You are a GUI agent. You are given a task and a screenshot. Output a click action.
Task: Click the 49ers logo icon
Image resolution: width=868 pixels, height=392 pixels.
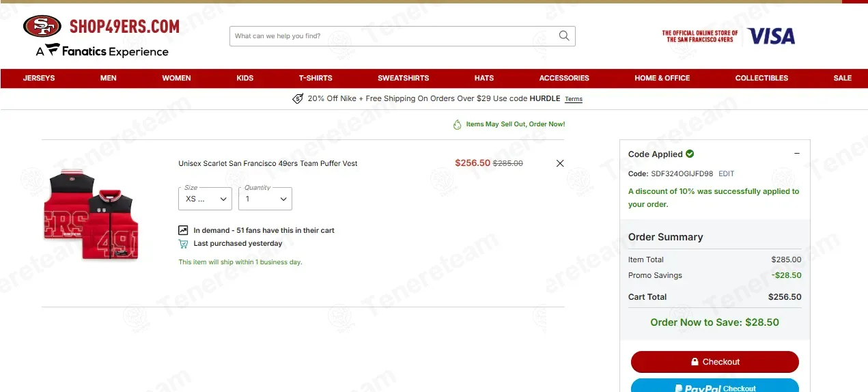42,27
